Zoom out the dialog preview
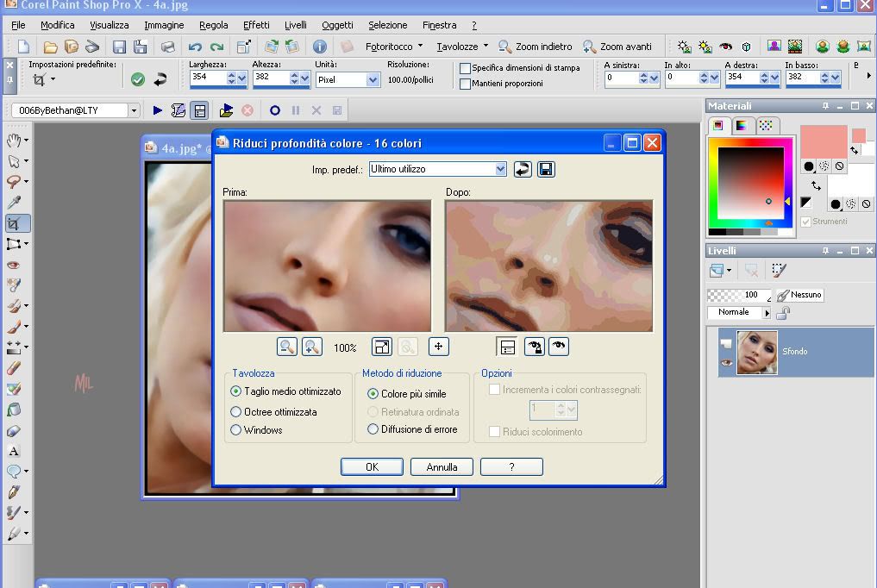The width and height of the screenshot is (877, 588). (287, 347)
